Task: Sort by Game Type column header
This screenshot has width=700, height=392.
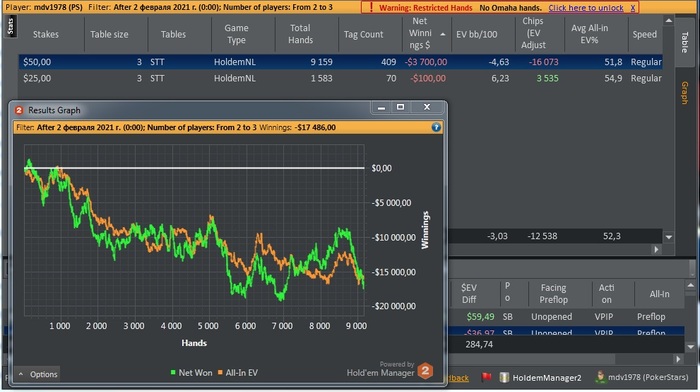Action: coord(236,34)
